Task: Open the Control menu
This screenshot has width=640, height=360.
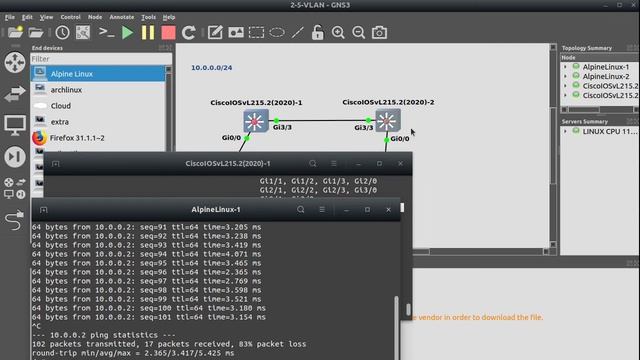Action: click(71, 17)
